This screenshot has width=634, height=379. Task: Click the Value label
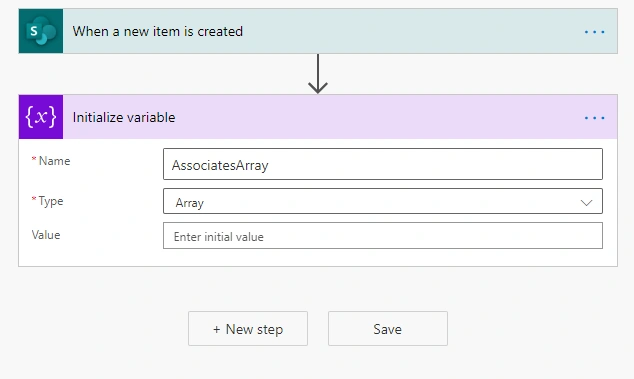point(46,235)
